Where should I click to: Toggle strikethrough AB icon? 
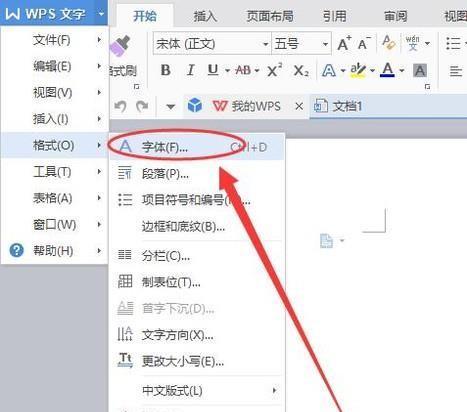243,70
